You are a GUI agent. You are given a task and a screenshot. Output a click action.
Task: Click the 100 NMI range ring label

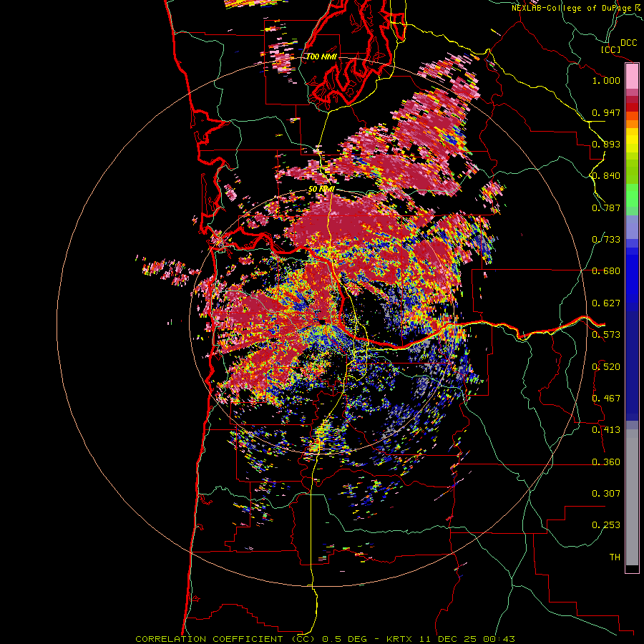point(321,57)
